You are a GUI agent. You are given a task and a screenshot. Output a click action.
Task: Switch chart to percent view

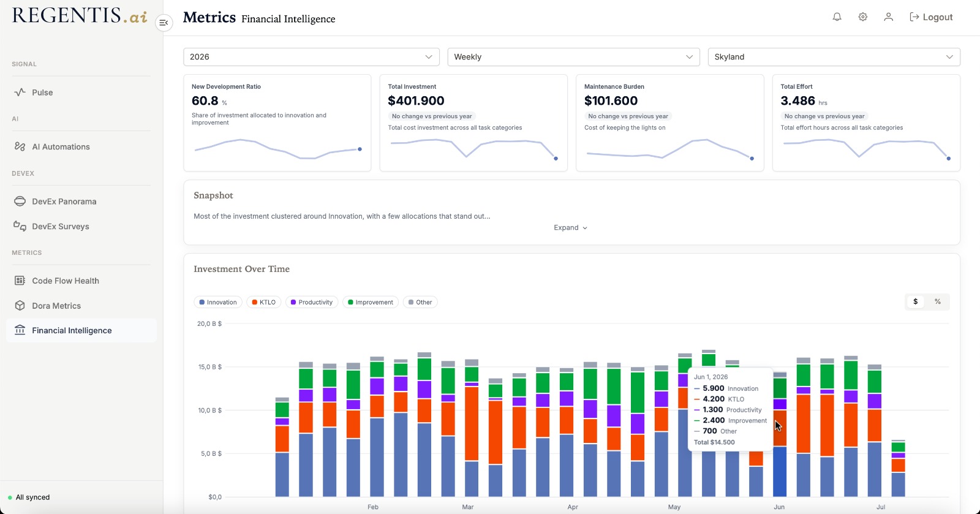point(937,301)
